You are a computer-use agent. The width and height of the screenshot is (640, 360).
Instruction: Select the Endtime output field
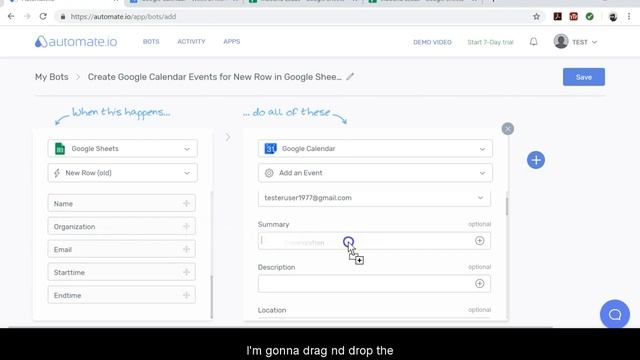[122, 295]
